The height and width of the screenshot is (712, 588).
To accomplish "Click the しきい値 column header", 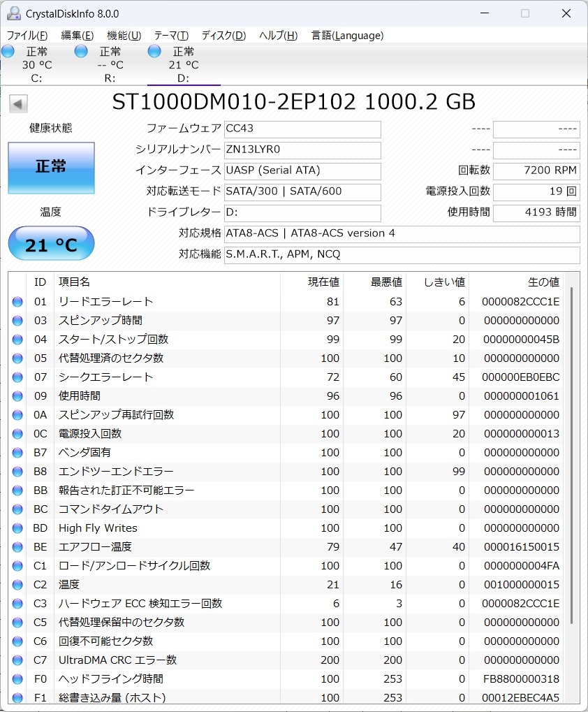I will (x=438, y=282).
